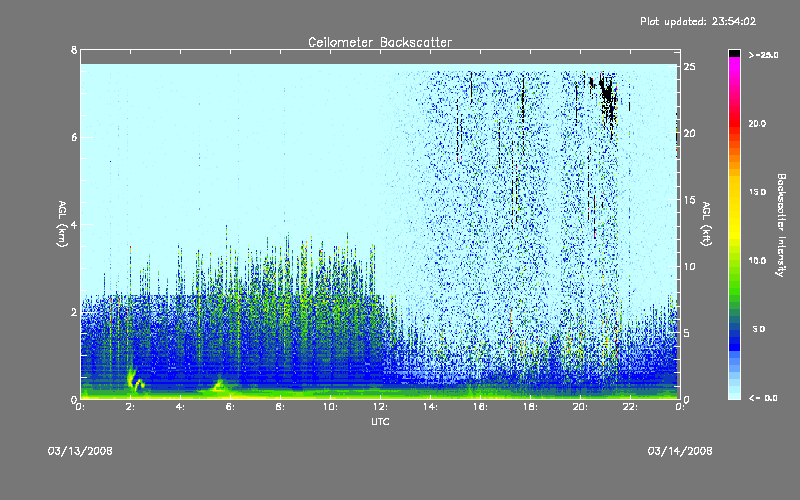
Task: Click the right 'AGL (kft)' axis label
Action: (x=706, y=224)
